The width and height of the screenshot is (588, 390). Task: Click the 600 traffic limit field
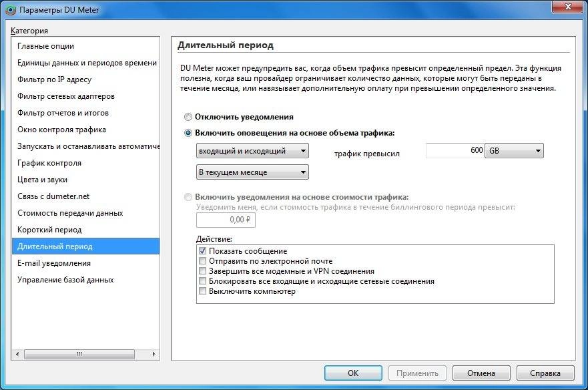click(455, 150)
